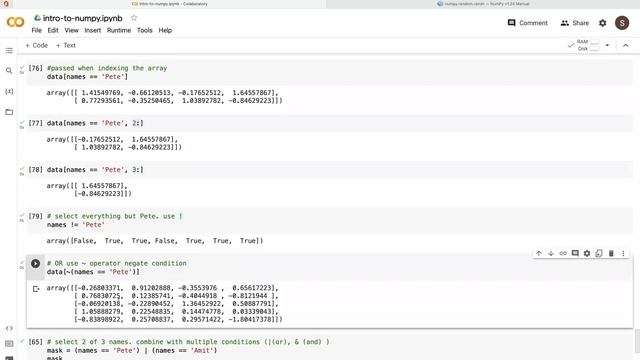This screenshot has height=360, width=640.
Task: Open the Share dialog
Action: (575, 23)
